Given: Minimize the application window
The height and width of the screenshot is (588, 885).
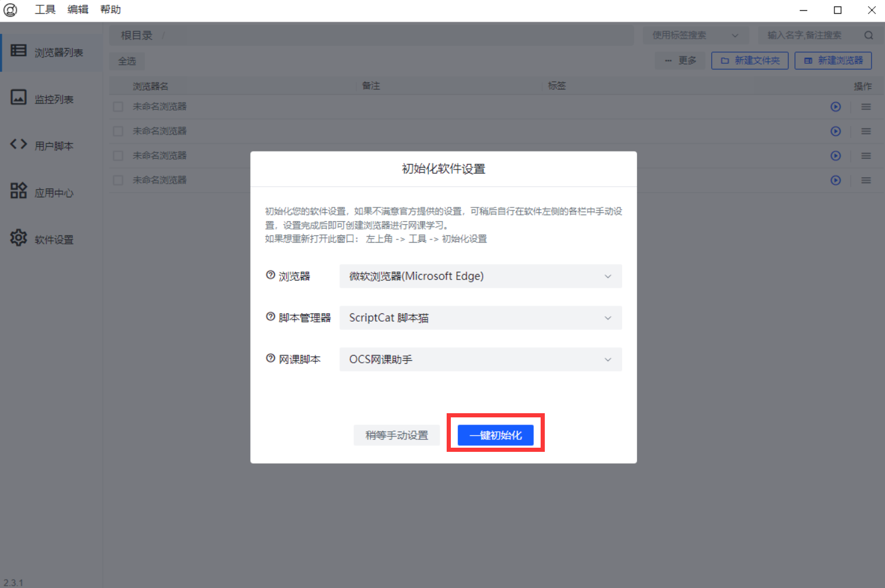Looking at the screenshot, I should point(804,10).
